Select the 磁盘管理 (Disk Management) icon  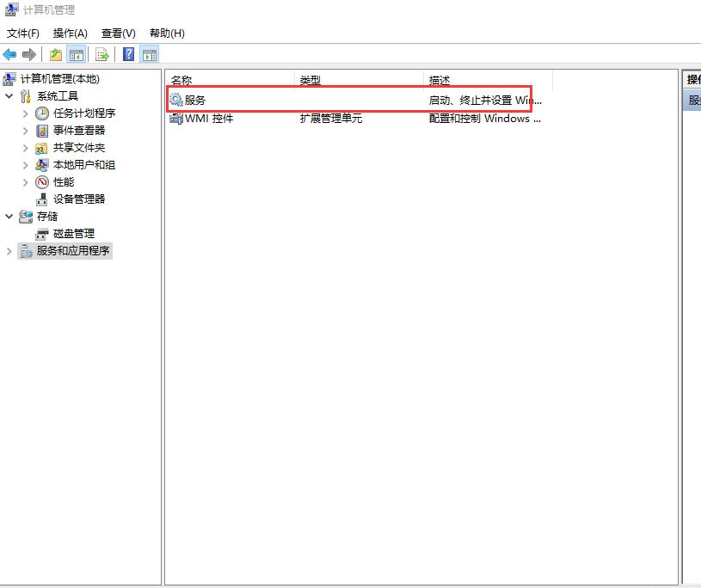pos(41,233)
